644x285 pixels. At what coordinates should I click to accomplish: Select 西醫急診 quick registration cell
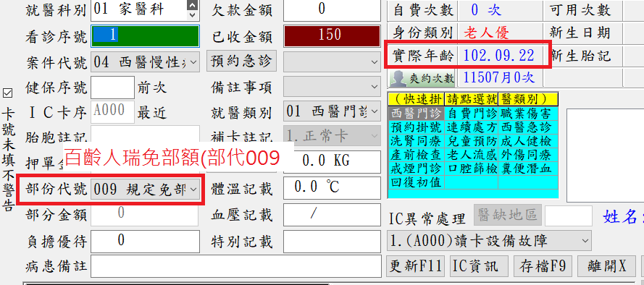(x=528, y=127)
